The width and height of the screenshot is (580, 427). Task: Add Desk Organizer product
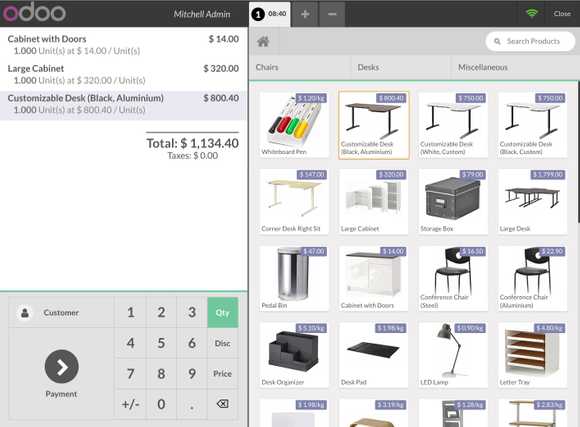point(294,355)
